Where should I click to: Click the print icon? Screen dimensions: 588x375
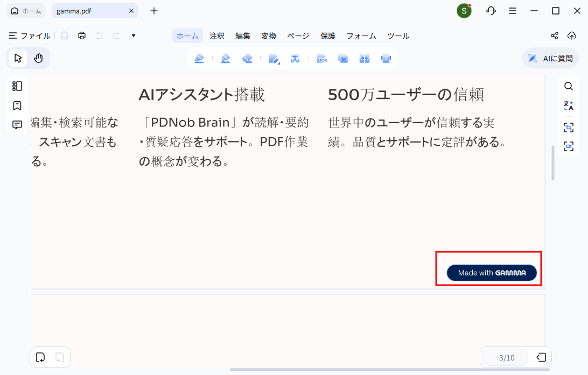click(x=82, y=36)
